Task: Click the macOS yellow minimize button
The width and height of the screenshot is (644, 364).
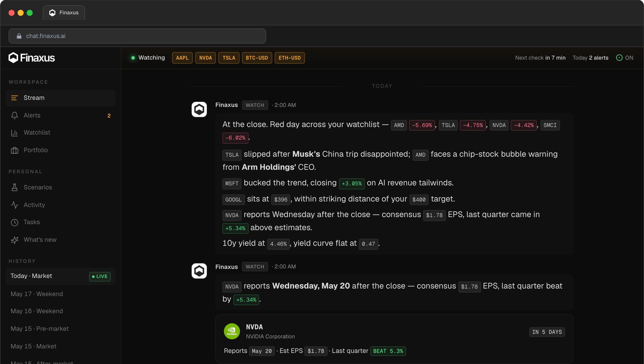Action: click(21, 13)
